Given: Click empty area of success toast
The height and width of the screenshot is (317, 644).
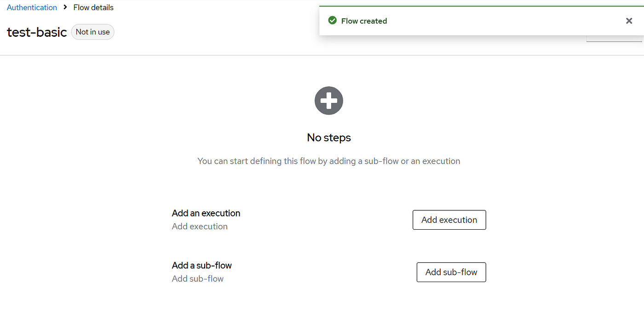Looking at the screenshot, I should 506,21.
